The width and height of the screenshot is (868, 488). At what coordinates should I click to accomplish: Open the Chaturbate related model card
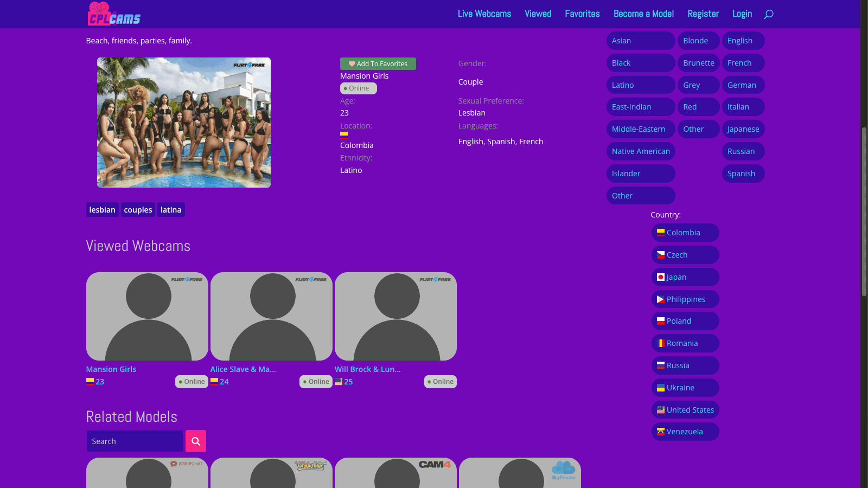tap(271, 473)
